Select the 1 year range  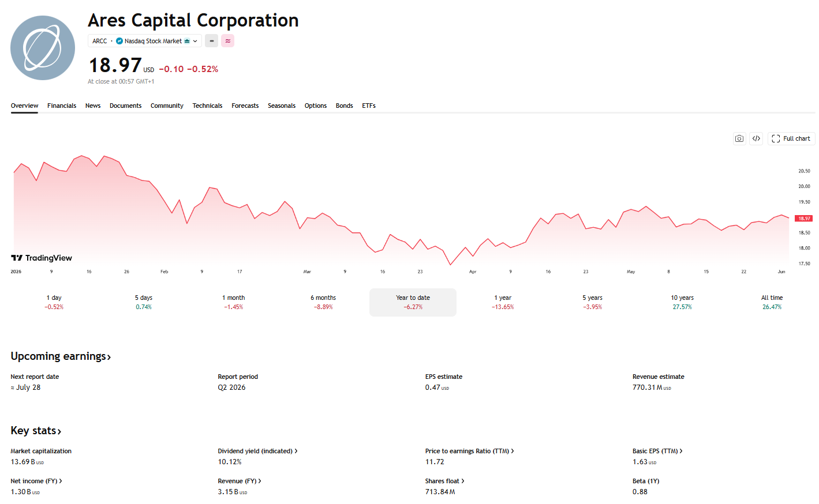click(503, 302)
